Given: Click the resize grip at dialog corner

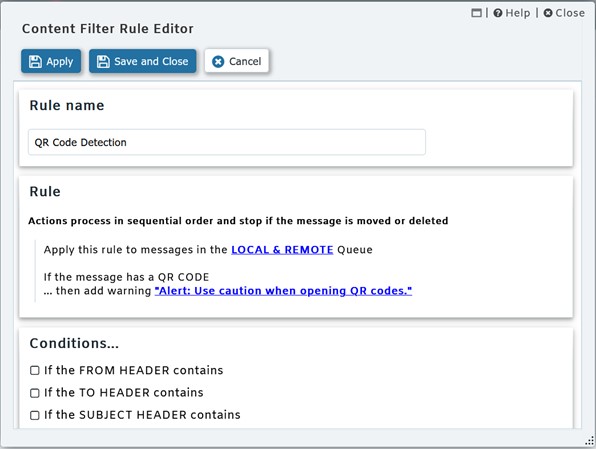Looking at the screenshot, I should tap(589, 441).
